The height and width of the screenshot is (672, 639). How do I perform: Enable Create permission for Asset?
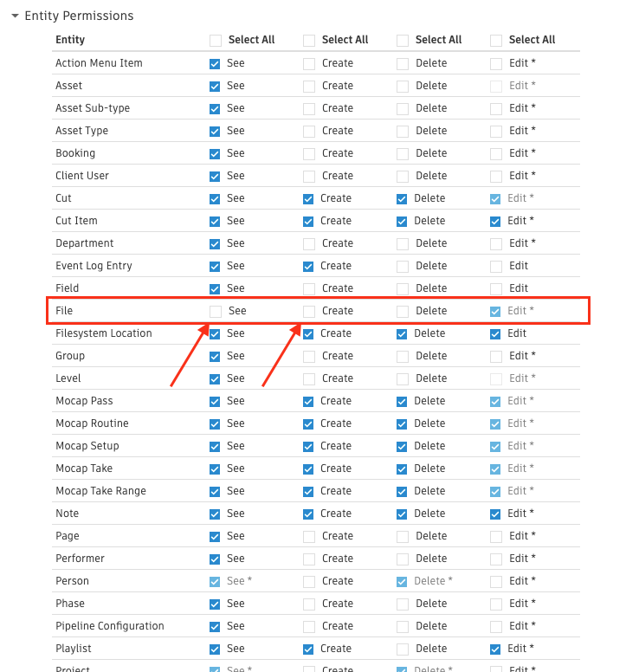tap(309, 86)
